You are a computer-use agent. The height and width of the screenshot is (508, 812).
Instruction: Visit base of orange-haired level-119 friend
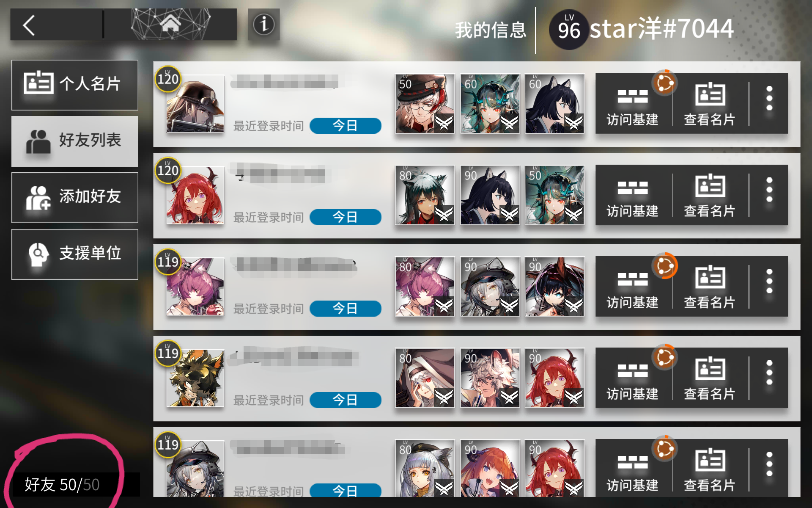(633, 378)
